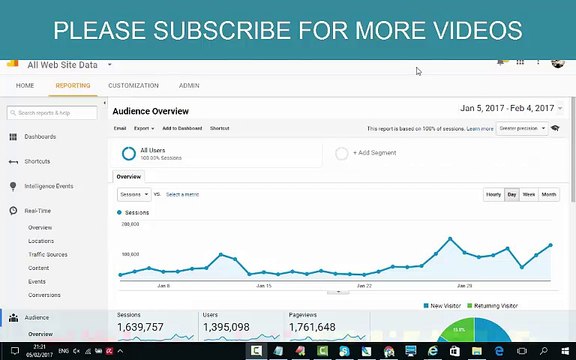
Task: Open Chrome from the taskbar
Action: [389, 351]
